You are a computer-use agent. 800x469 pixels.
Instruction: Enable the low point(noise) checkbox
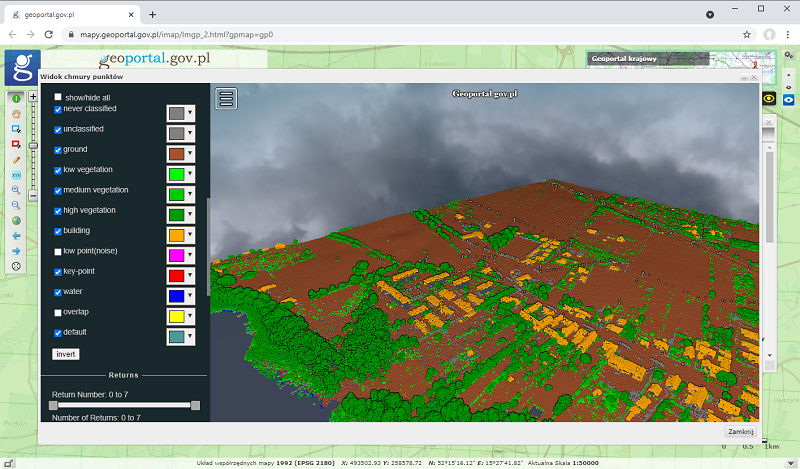[57, 251]
